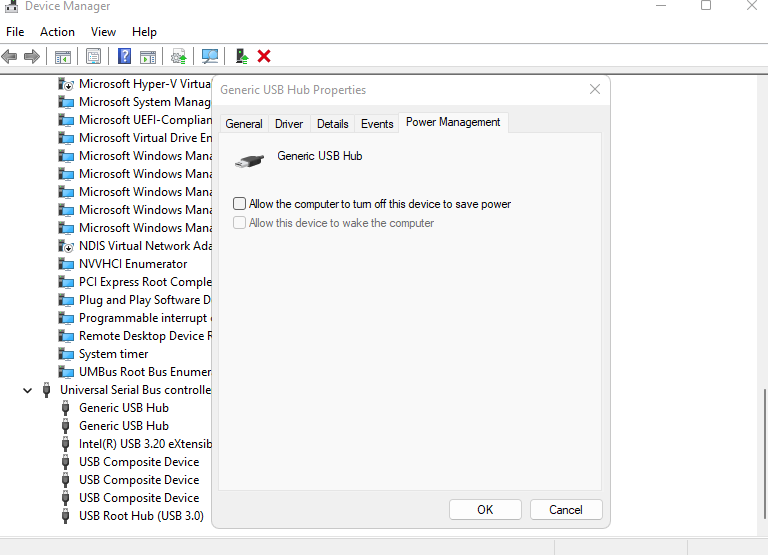
Task: Click OK in the properties dialog
Action: point(485,509)
